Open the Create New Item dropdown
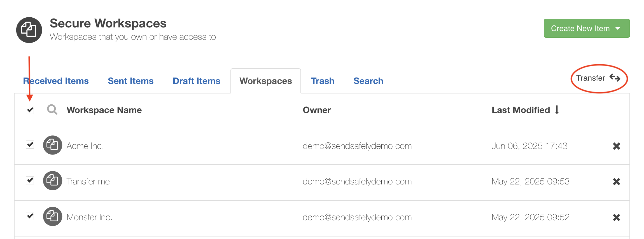Image resolution: width=644 pixels, height=239 pixels. 586,28
